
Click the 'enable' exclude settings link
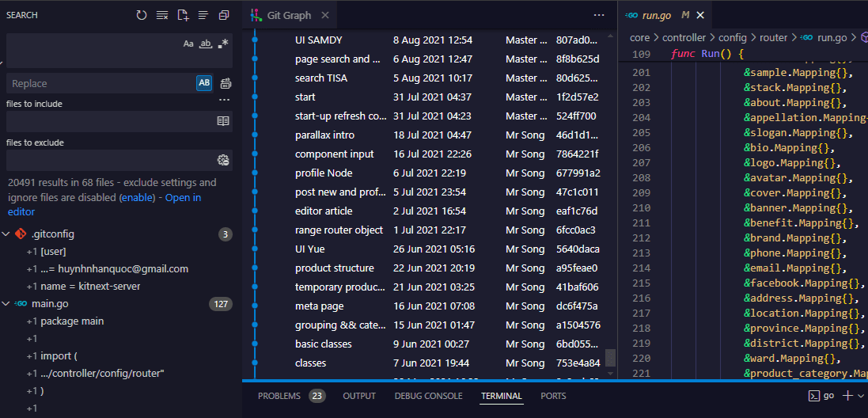(137, 197)
